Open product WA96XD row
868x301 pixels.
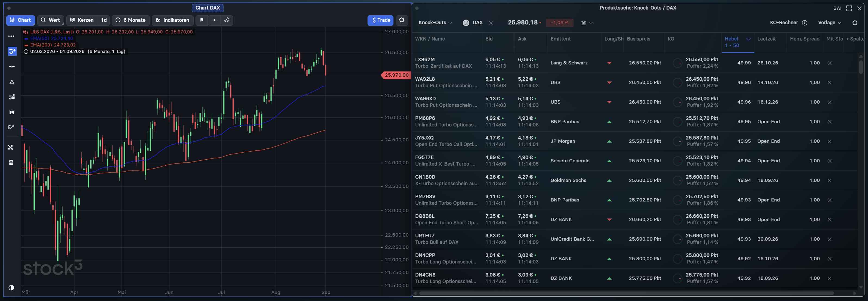(x=635, y=102)
